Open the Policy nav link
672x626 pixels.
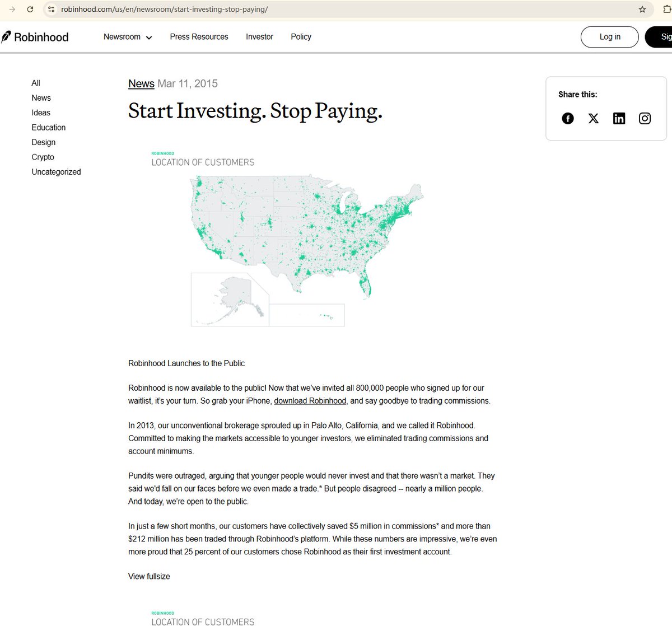pos(301,37)
